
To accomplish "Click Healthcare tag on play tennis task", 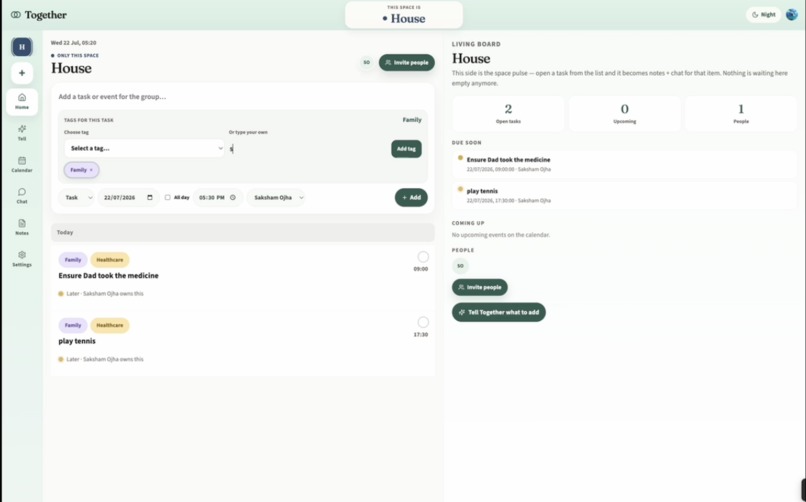I will pyautogui.click(x=110, y=325).
